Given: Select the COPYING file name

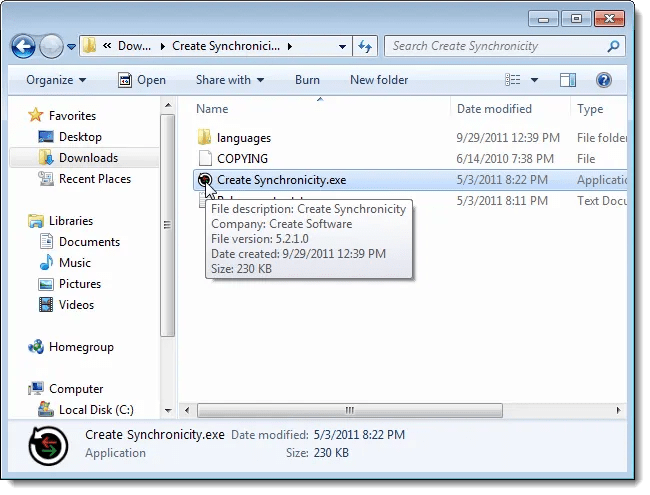Looking at the screenshot, I should click(x=243, y=159).
